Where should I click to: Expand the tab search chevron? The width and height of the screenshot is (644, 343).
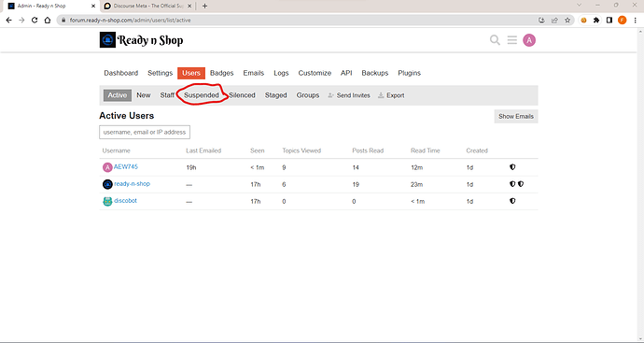tap(579, 6)
